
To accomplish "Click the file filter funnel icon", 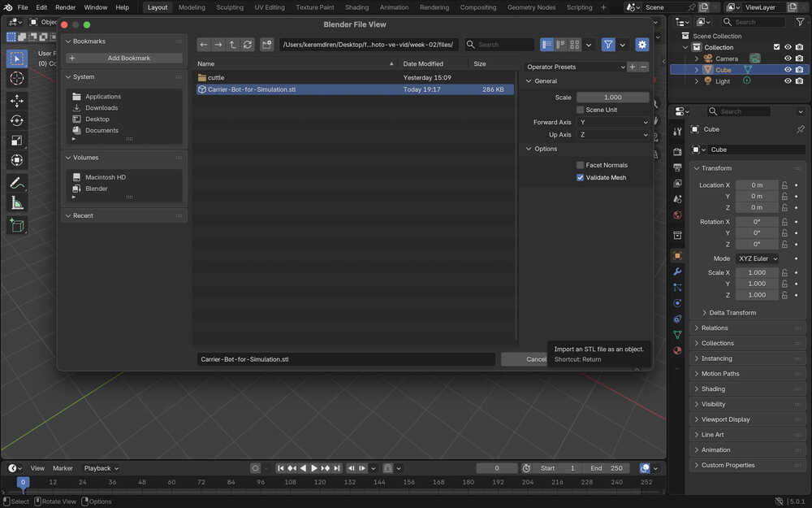I will pos(607,45).
